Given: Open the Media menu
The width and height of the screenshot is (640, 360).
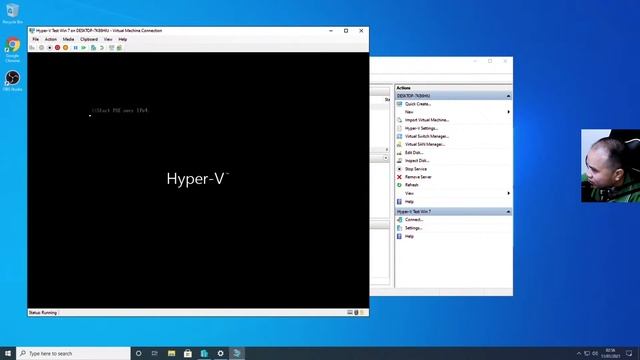Looking at the screenshot, I should point(68,39).
